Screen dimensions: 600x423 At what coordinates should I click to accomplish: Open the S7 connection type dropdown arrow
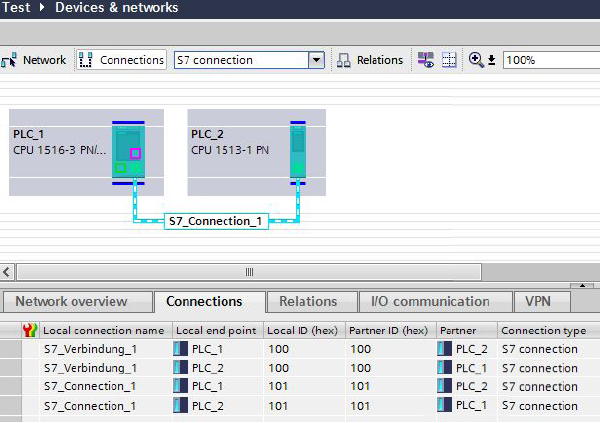tap(316, 60)
